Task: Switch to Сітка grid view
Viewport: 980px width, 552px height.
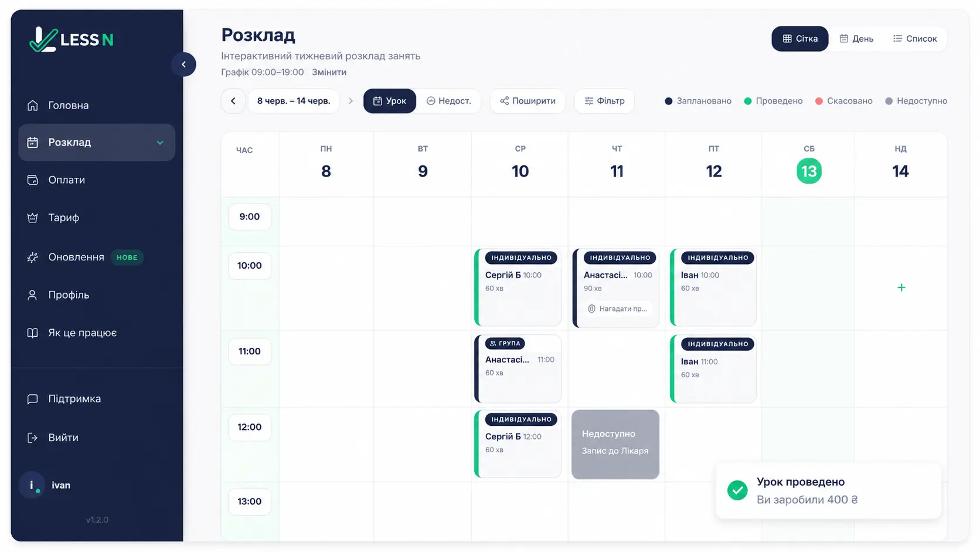Action: [x=800, y=39]
